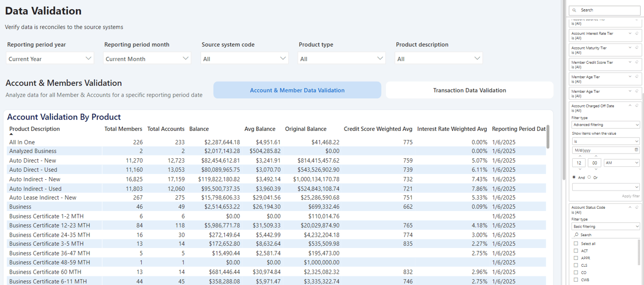Select Account & Member Data Validation tab

[297, 90]
